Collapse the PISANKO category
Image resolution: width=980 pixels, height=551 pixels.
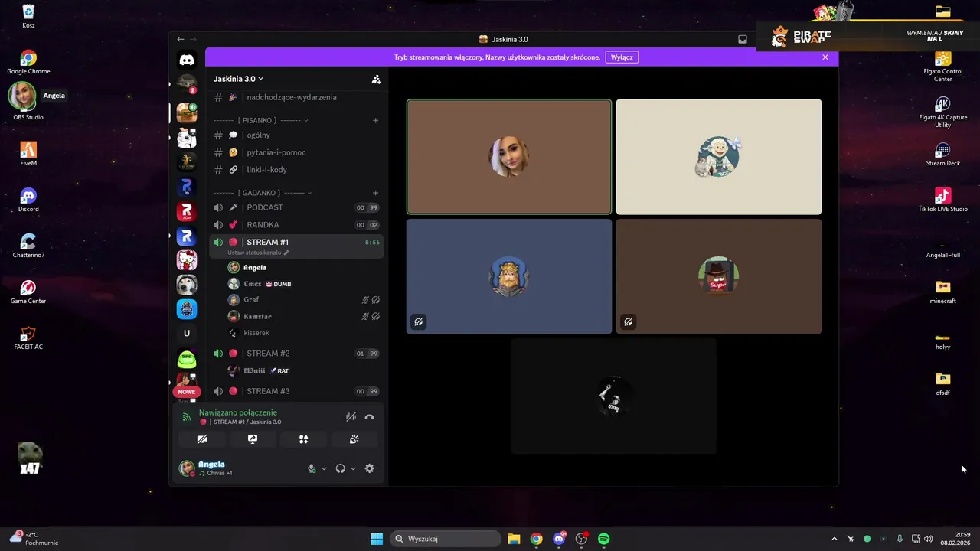point(260,120)
